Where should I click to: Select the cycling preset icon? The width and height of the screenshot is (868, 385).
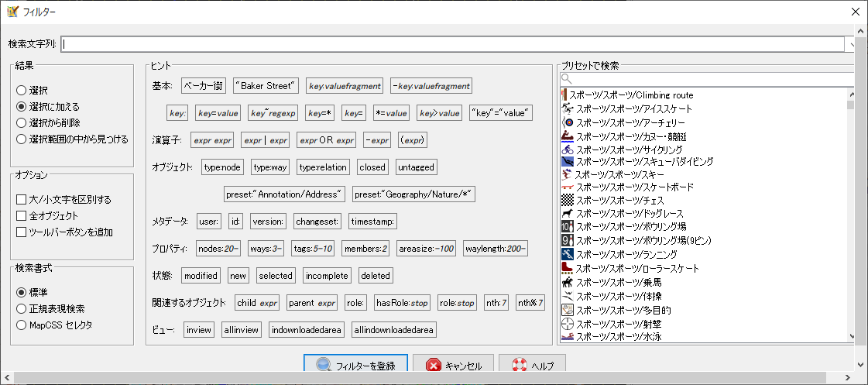click(x=568, y=149)
